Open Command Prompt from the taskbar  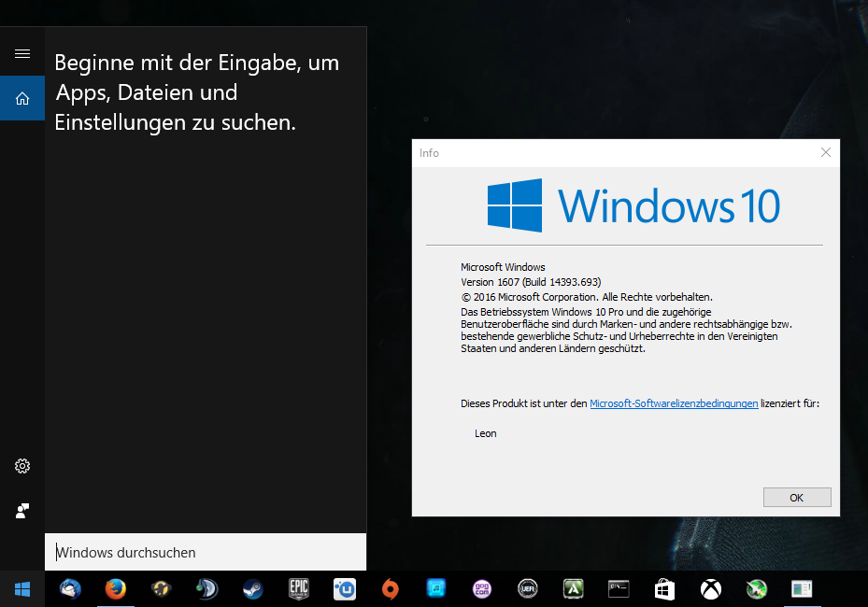[x=619, y=588]
